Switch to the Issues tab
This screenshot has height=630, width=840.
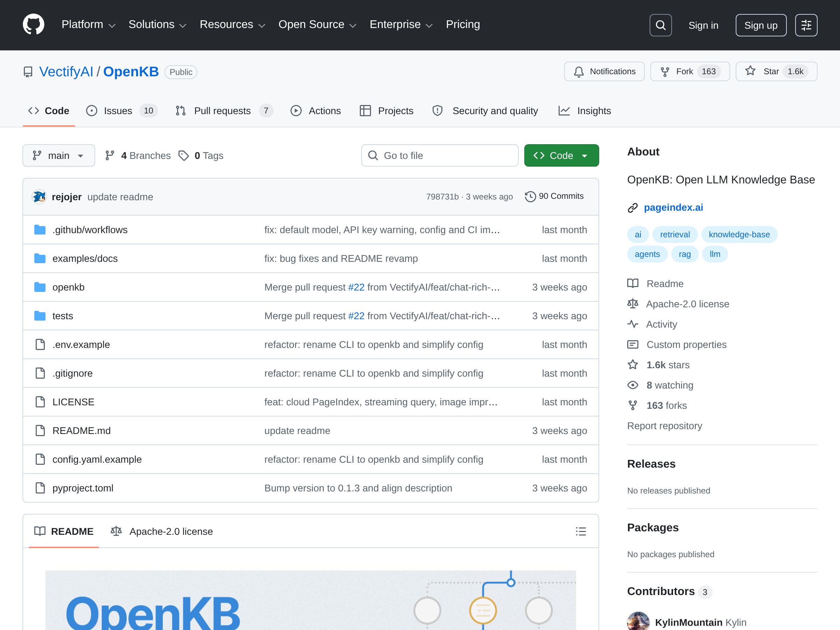(121, 111)
